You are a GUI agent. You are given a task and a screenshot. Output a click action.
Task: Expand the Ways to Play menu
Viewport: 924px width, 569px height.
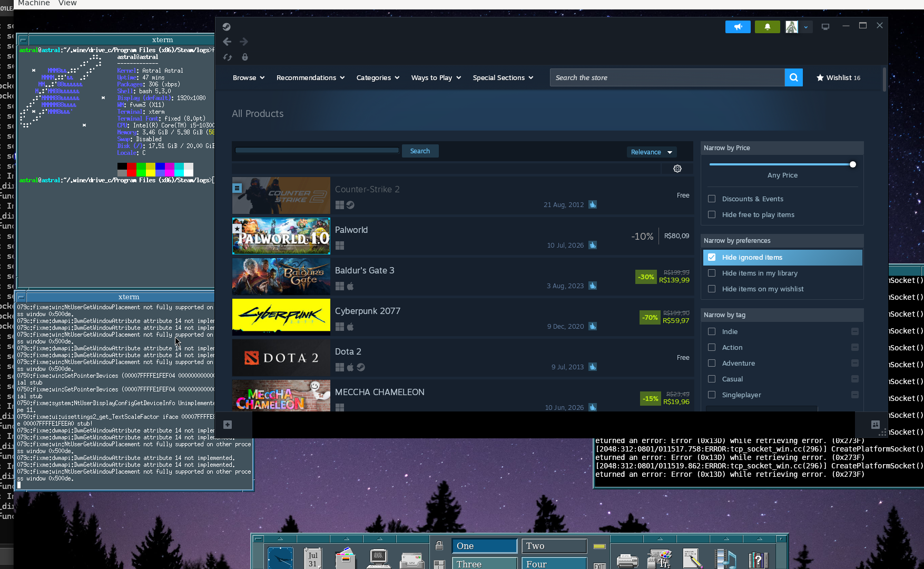click(x=436, y=77)
